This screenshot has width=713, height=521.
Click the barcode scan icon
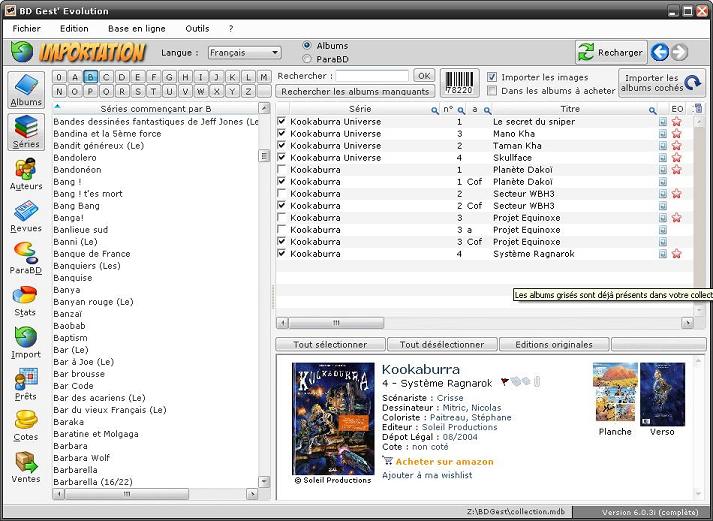459,83
